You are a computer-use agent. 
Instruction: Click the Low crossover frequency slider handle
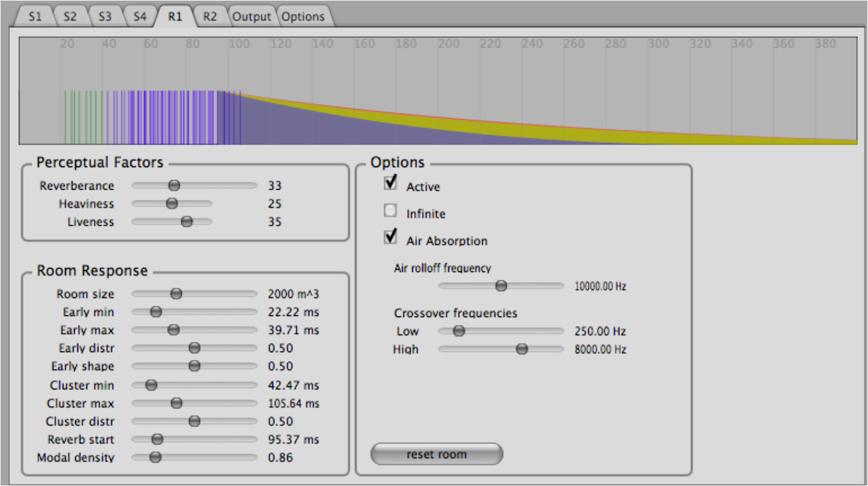click(x=459, y=331)
